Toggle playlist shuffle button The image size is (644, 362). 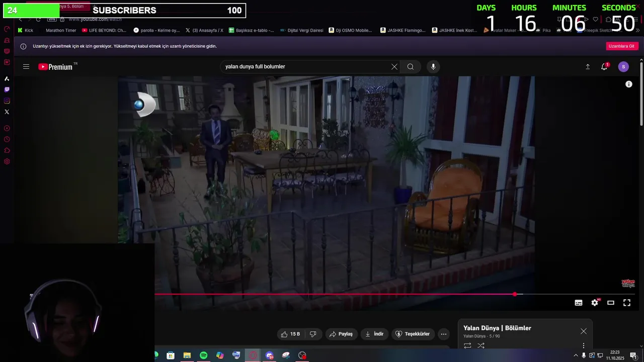tap(481, 345)
